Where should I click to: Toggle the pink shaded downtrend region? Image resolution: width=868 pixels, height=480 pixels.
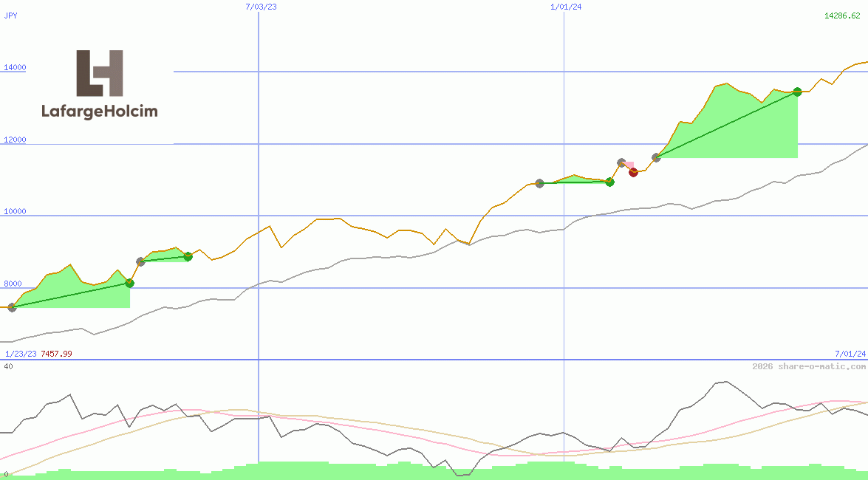coord(629,165)
